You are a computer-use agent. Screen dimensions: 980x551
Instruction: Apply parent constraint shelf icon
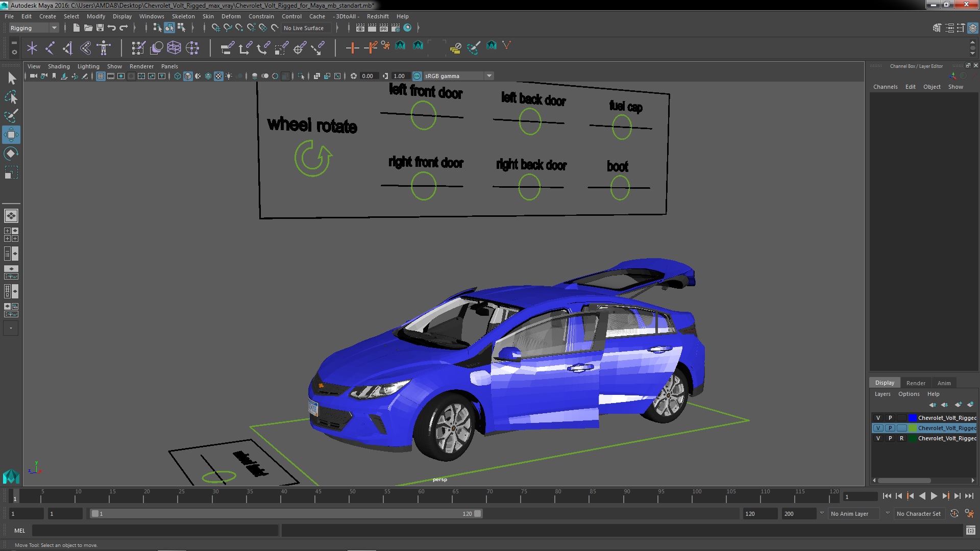tap(227, 48)
